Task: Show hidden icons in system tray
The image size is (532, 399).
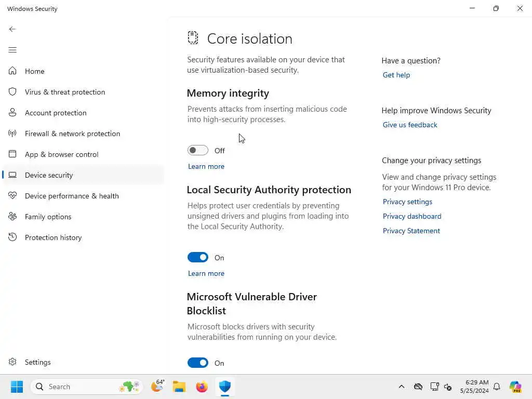Action: pyautogui.click(x=401, y=387)
